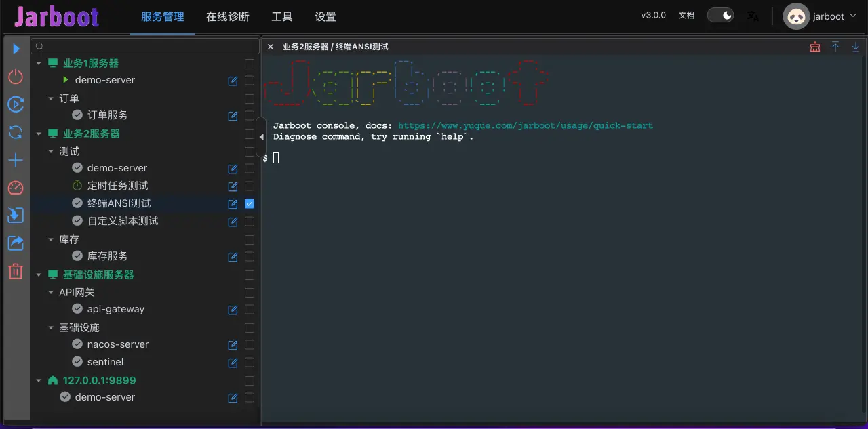Collapse the 业务2服务器 tree node

pyautogui.click(x=39, y=134)
